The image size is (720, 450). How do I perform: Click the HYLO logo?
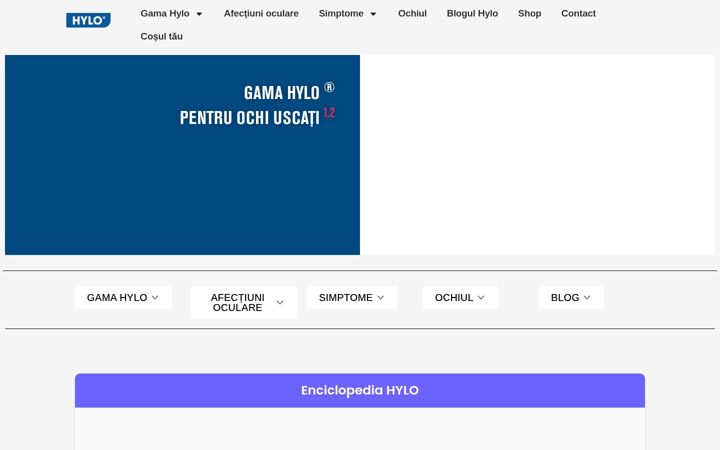click(x=88, y=20)
